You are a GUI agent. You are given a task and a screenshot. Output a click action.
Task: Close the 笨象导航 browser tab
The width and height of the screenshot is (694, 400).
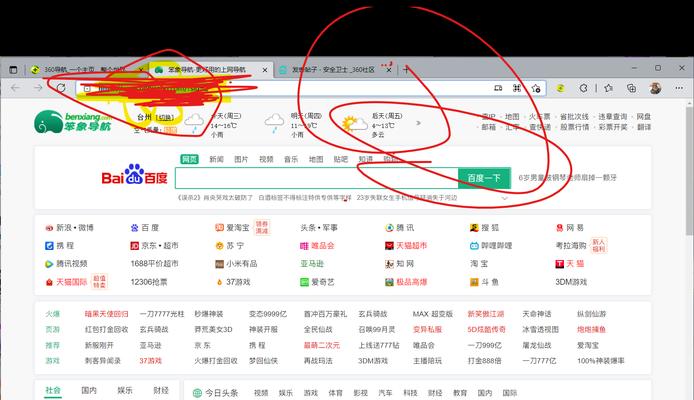pos(265,70)
